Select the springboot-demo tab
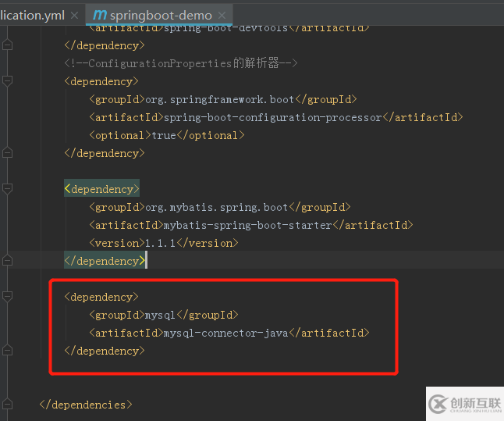504x421 pixels. tap(161, 16)
